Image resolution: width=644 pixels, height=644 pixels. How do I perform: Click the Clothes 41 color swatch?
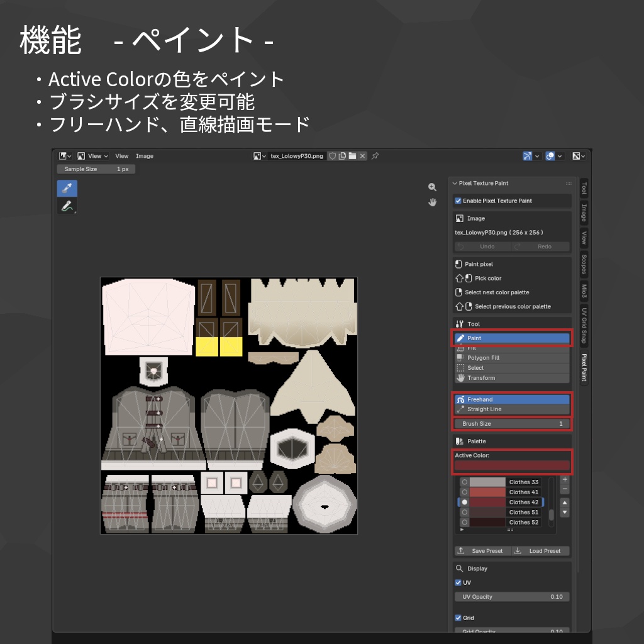[487, 492]
